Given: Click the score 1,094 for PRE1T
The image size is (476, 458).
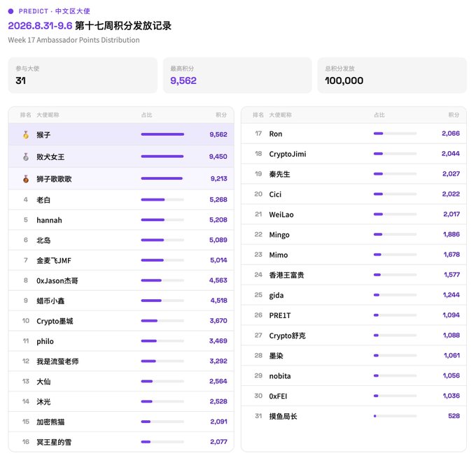Looking at the screenshot, I should [x=451, y=315].
